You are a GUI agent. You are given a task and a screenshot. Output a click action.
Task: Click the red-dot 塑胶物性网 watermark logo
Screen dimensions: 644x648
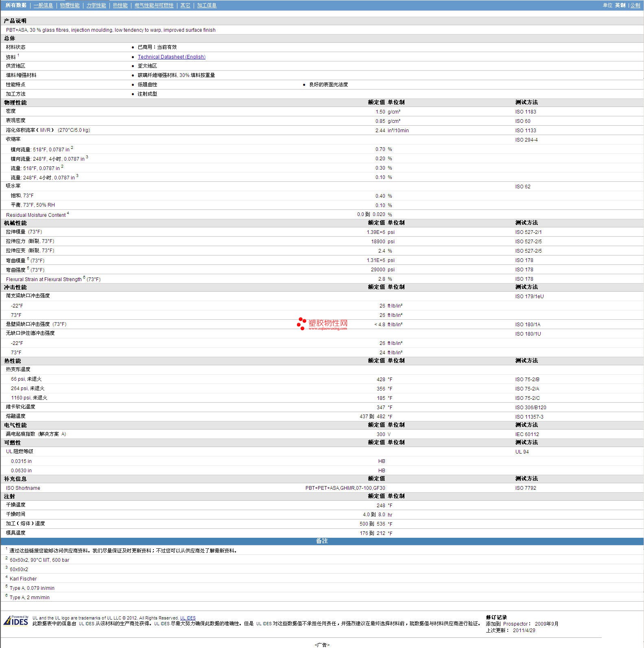(322, 324)
